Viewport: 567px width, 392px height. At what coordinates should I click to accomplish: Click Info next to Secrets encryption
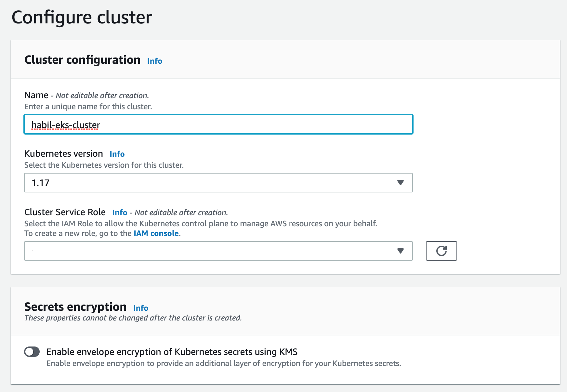(x=141, y=308)
